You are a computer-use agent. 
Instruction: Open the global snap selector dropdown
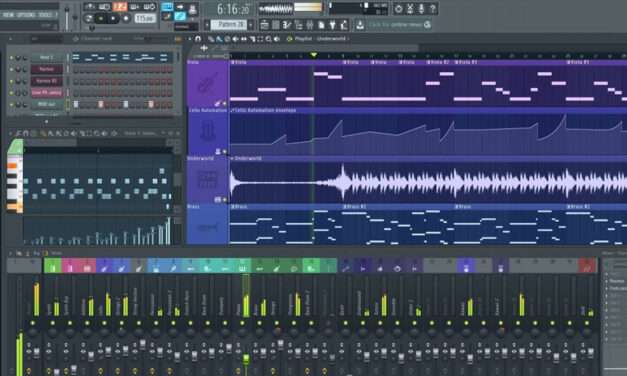click(x=186, y=27)
